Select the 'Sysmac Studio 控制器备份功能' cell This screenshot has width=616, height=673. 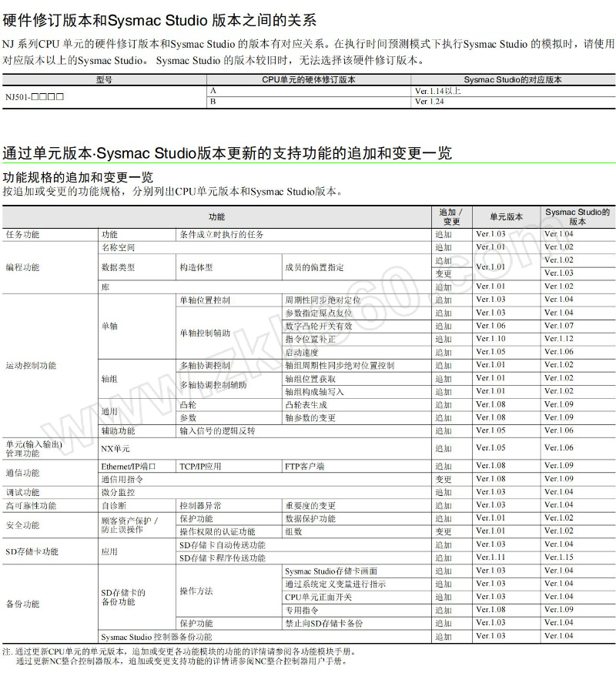[156, 637]
